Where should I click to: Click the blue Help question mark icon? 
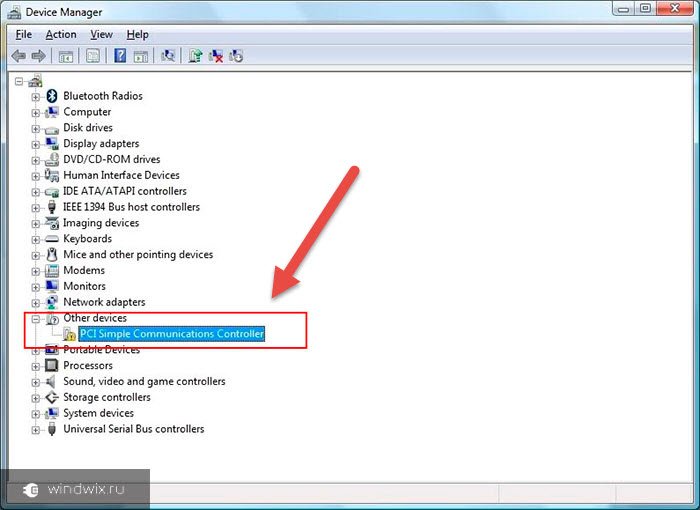pos(120,56)
